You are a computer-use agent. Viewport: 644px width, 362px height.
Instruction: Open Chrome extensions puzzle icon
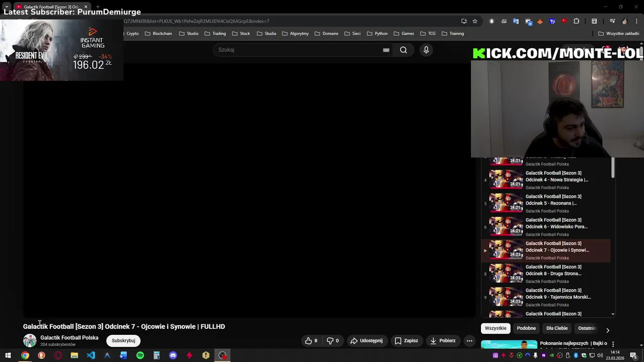point(577,21)
